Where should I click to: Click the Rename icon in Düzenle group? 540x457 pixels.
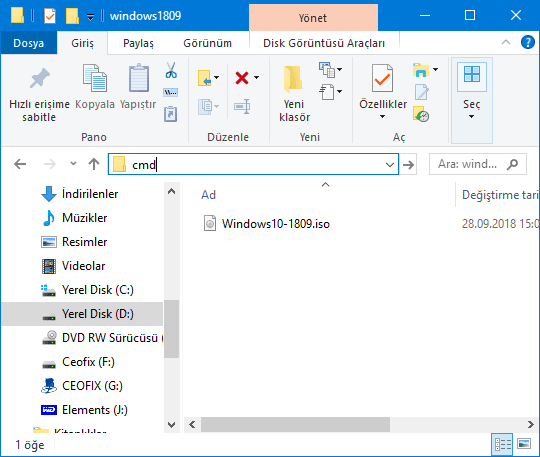[x=242, y=106]
